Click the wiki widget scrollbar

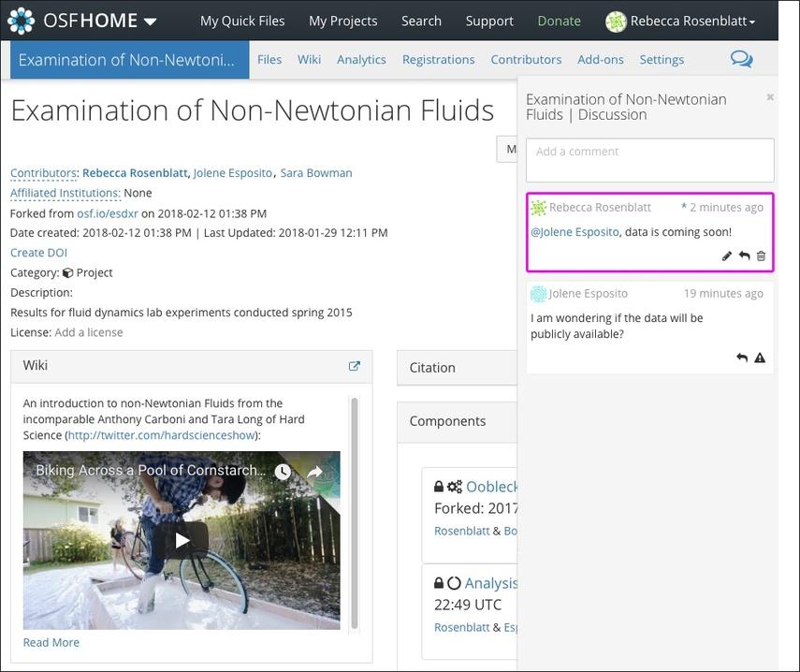[x=354, y=513]
